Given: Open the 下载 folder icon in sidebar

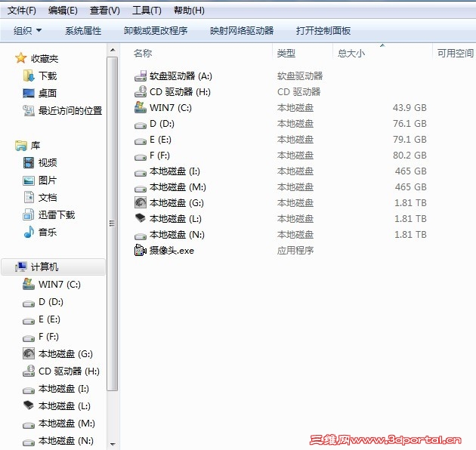Looking at the screenshot, I should tap(29, 76).
